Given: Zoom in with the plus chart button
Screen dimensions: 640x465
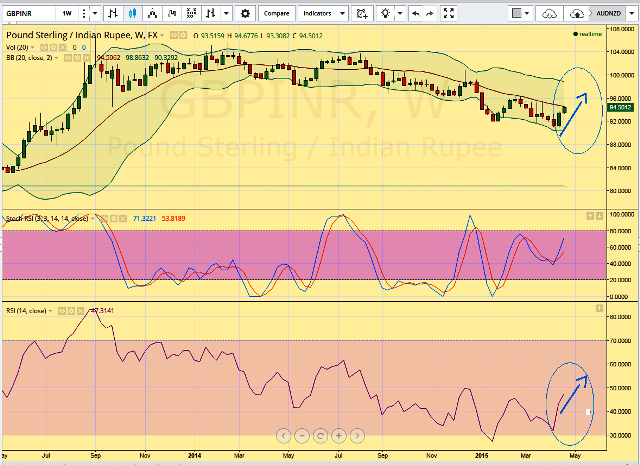Looking at the screenshot, I should 339,435.
